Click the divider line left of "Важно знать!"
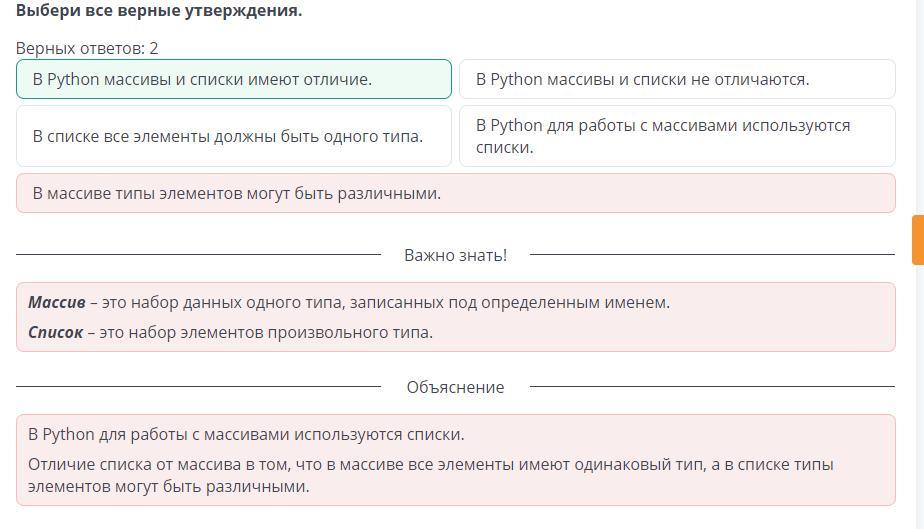Screen dimensions: 924x529 pyautogui.click(x=198, y=255)
